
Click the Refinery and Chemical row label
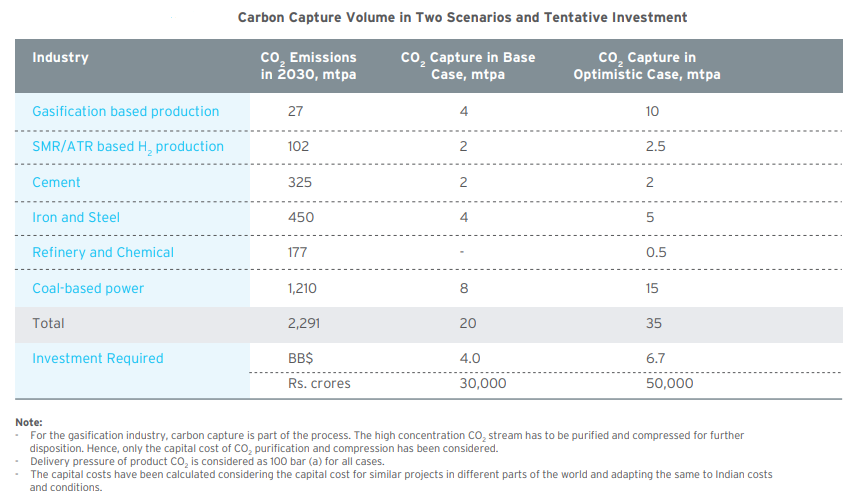[103, 252]
